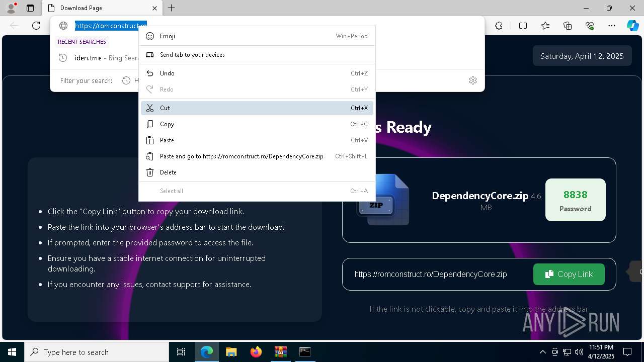Click the site info globe icon

tap(63, 26)
